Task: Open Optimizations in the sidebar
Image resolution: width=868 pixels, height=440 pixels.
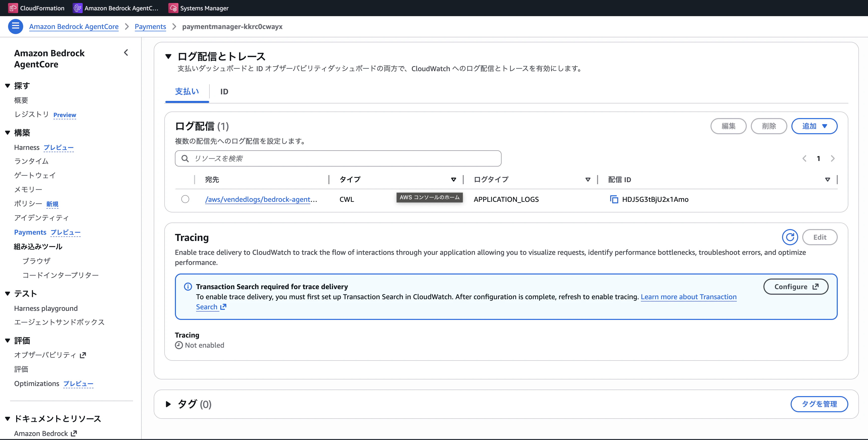Action: point(37,384)
